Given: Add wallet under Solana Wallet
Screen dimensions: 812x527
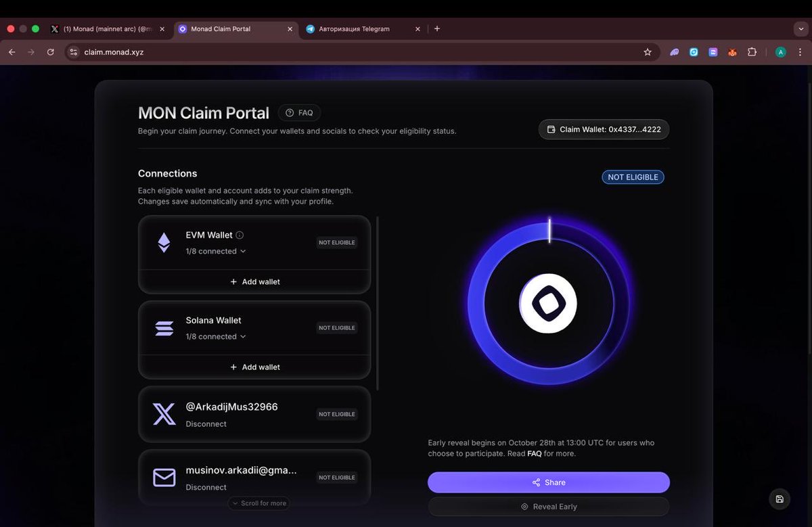Looking at the screenshot, I should 254,367.
